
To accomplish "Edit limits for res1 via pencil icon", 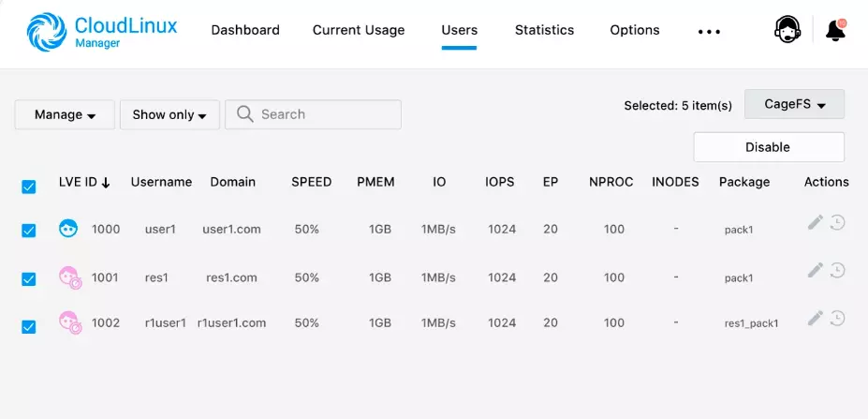I will coord(816,270).
